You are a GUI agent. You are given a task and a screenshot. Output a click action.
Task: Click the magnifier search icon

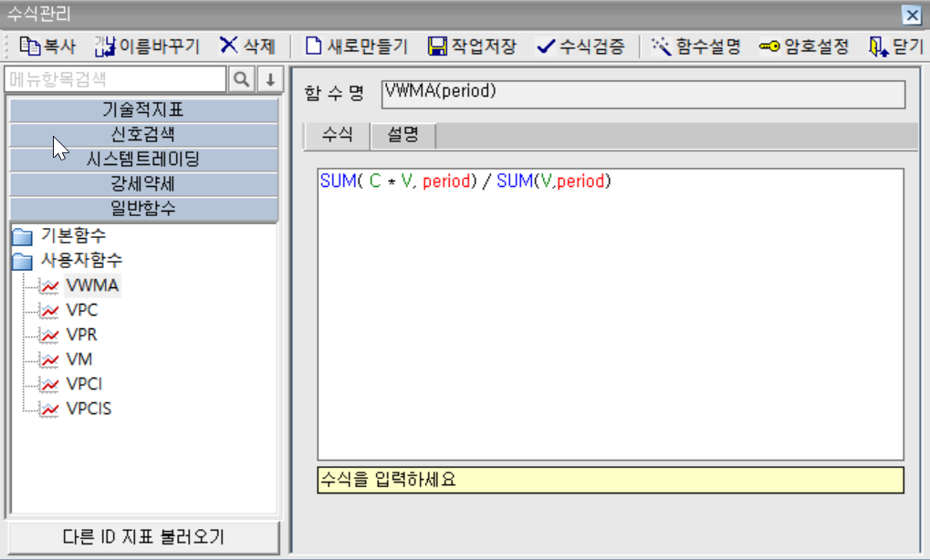point(241,79)
